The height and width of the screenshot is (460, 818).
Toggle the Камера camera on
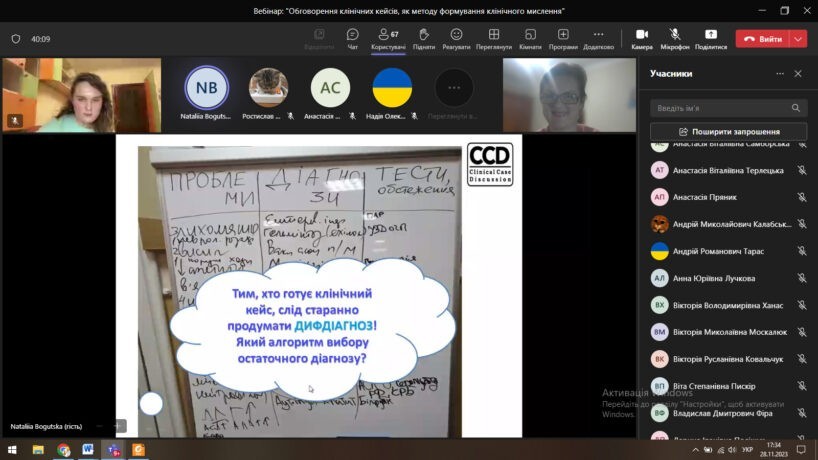642,38
